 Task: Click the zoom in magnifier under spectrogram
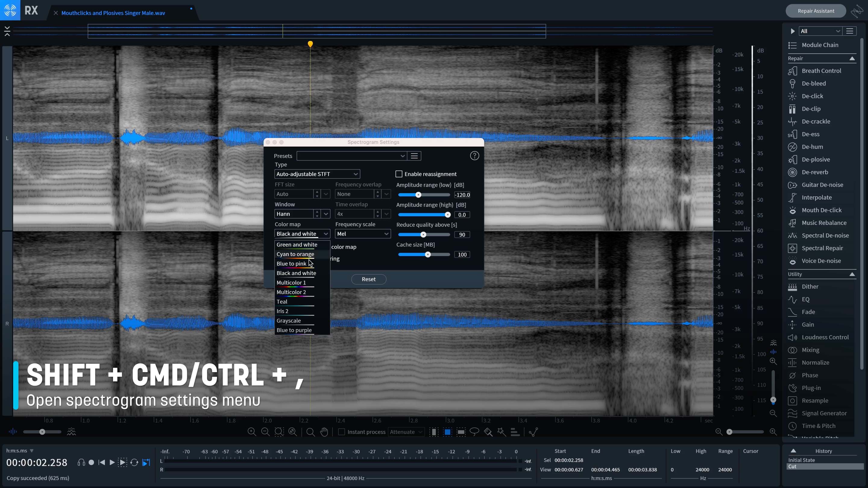coord(252,432)
